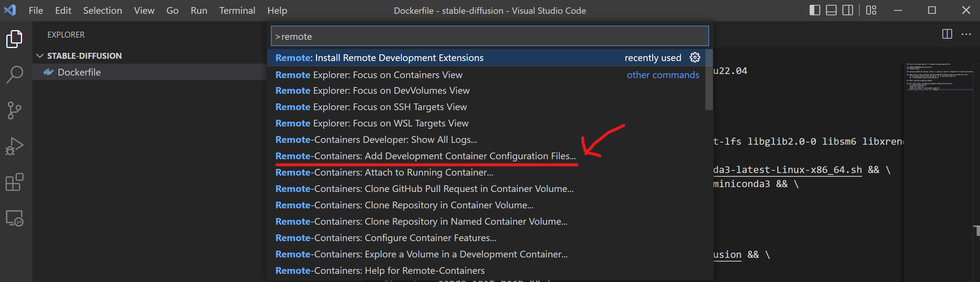Click the Split Editor Right icon
The image size is (980, 282).
[x=947, y=34]
